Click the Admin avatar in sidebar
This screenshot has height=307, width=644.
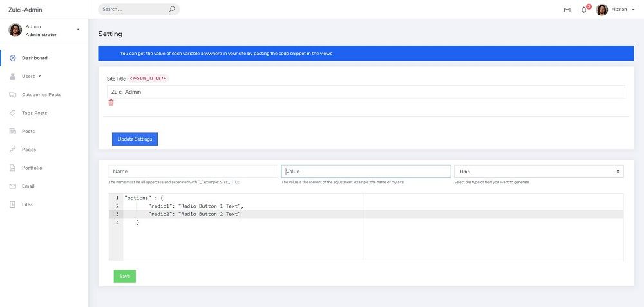click(x=15, y=30)
